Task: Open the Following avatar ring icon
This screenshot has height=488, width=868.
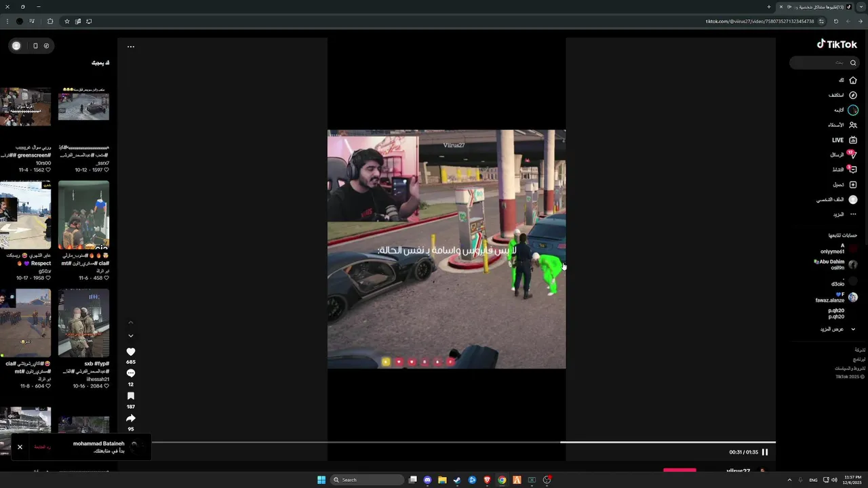Action: [852, 110]
